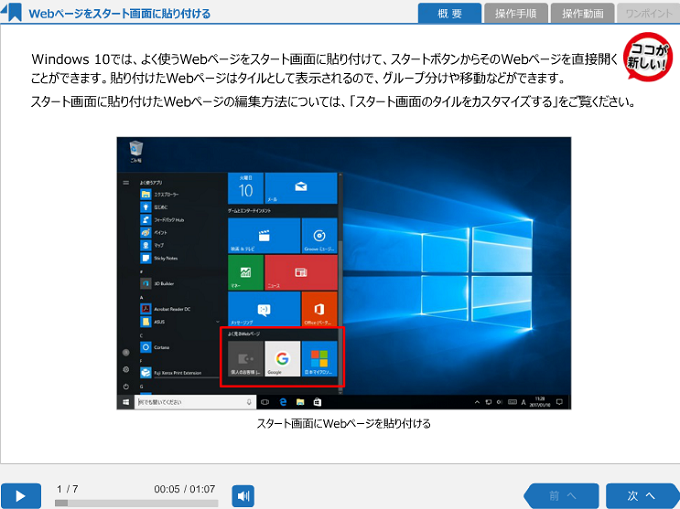Click the caption スタート画面にWebページを貼り付ける
Image resolution: width=680 pixels, height=509 pixels.
click(x=343, y=424)
